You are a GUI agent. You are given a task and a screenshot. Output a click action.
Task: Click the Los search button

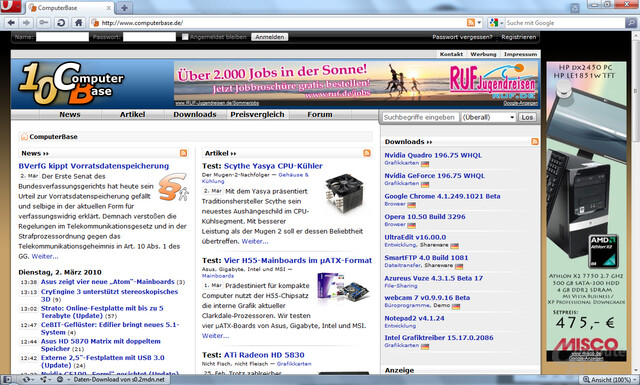527,117
